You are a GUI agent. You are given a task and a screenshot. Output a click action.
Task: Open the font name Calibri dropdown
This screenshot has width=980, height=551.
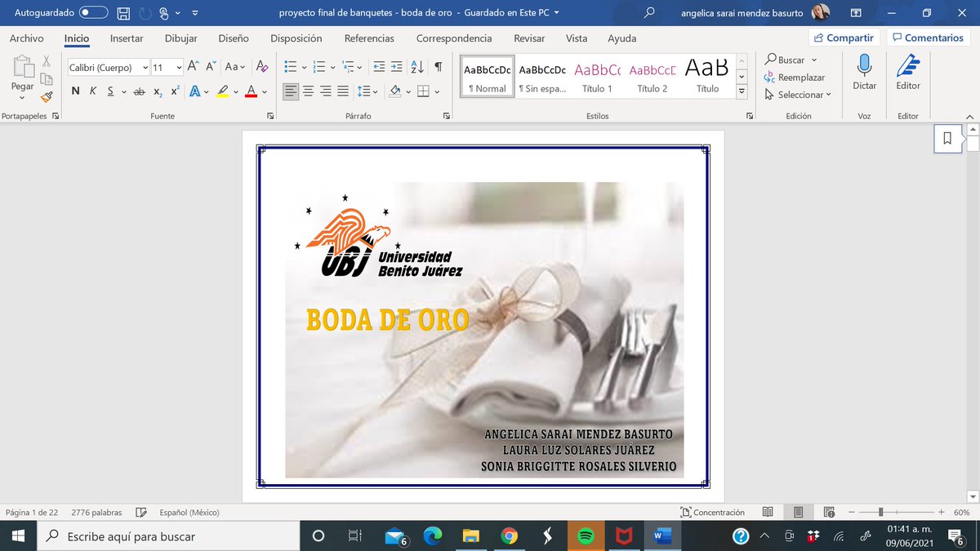145,68
